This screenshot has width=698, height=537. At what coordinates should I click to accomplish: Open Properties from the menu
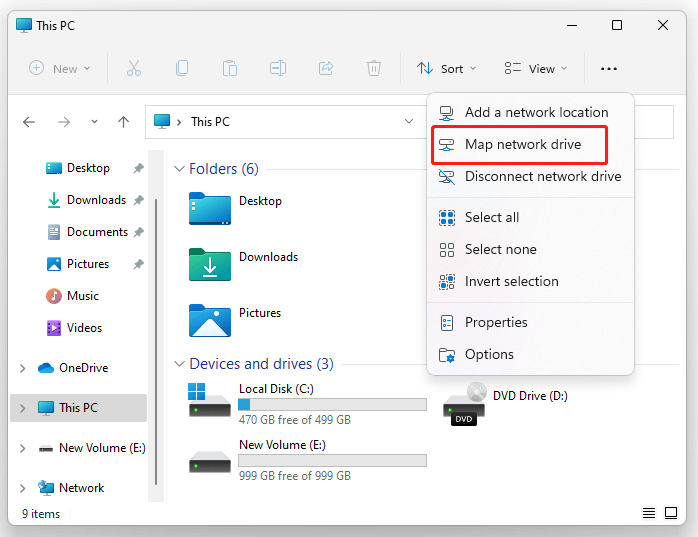[x=530, y=322]
